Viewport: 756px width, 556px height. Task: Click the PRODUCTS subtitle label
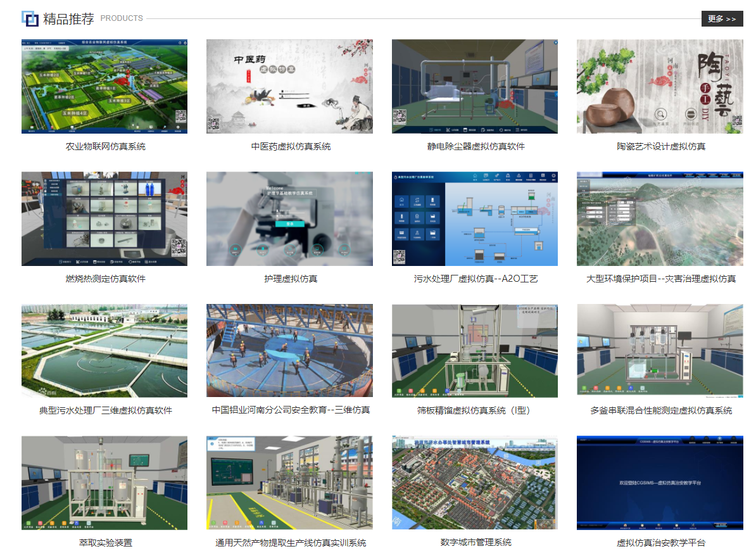point(122,18)
